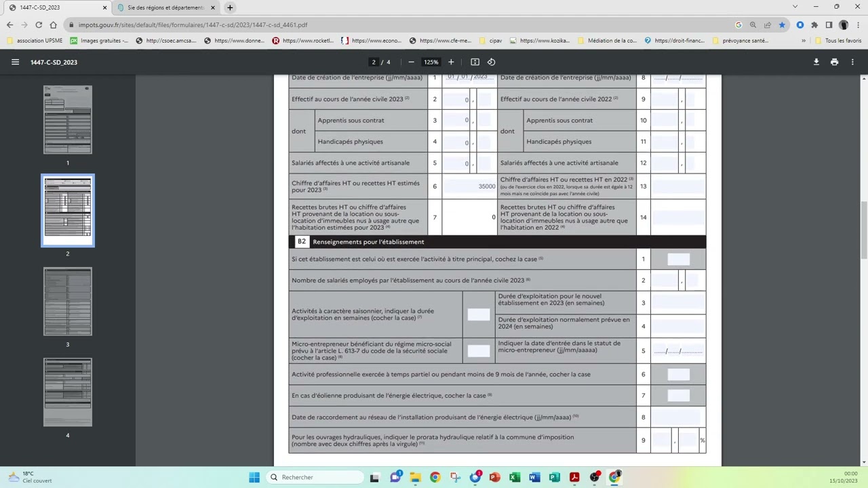Zoom in the PDF with plus button
The width and height of the screenshot is (868, 488).
coord(451,62)
